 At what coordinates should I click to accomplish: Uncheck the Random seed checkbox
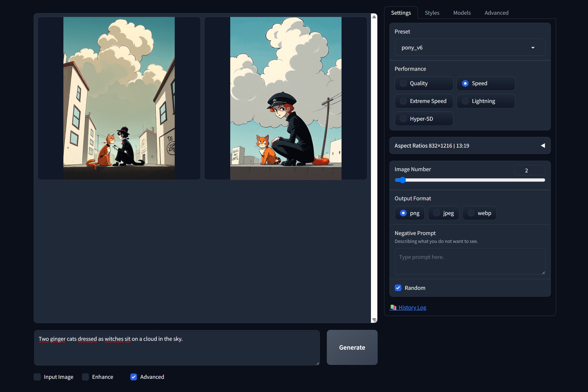(398, 288)
